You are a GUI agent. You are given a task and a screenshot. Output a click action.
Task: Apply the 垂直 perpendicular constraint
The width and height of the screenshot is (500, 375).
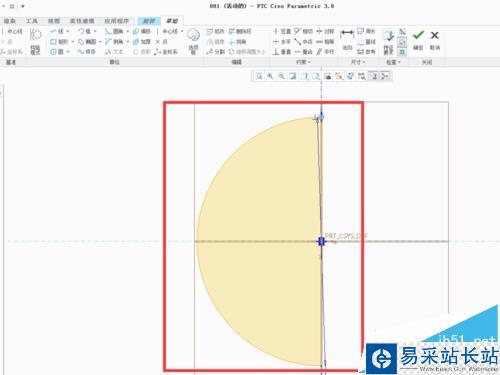tap(282, 52)
